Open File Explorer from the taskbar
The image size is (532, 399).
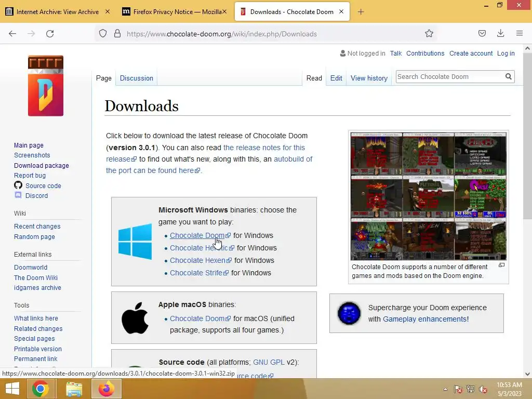(x=74, y=389)
